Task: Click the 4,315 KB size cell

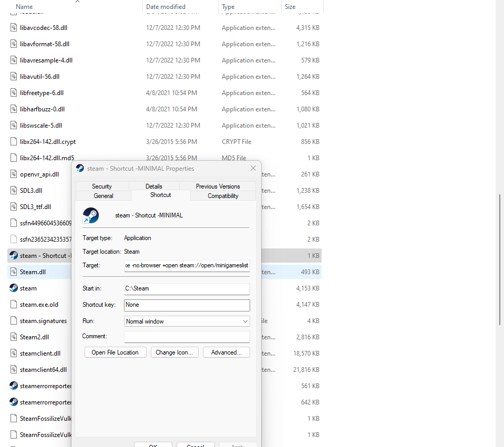Action: (x=307, y=28)
